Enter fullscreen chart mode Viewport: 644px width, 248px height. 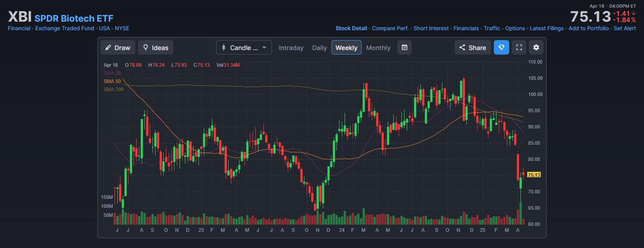[x=519, y=48]
